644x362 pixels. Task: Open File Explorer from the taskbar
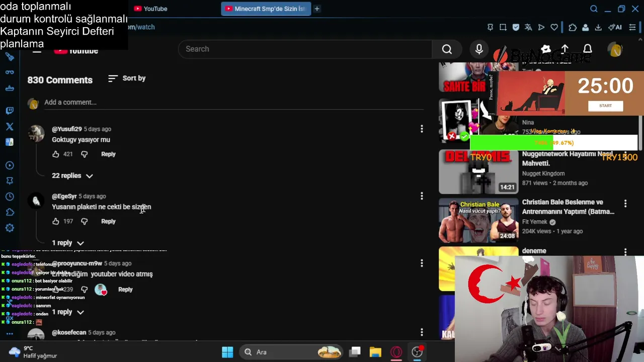(375, 352)
